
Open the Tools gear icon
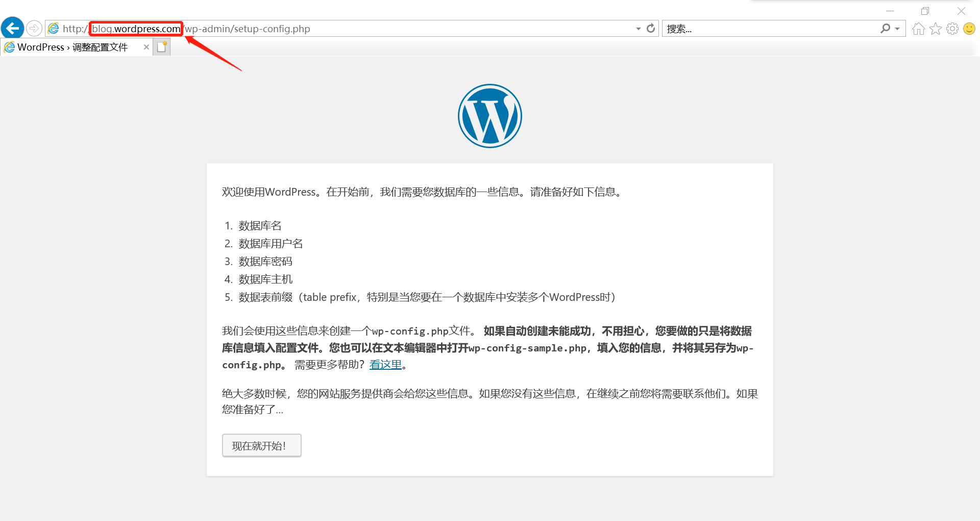pos(952,29)
